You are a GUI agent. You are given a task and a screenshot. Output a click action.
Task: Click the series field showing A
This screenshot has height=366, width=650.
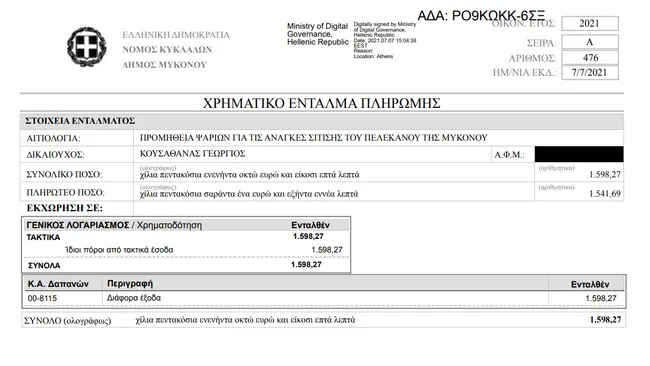point(590,42)
